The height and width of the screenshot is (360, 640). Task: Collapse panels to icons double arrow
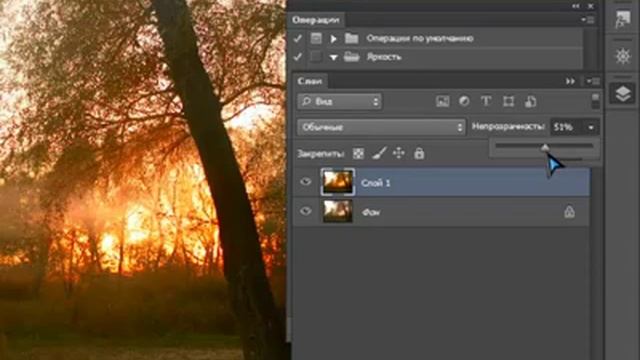click(576, 6)
